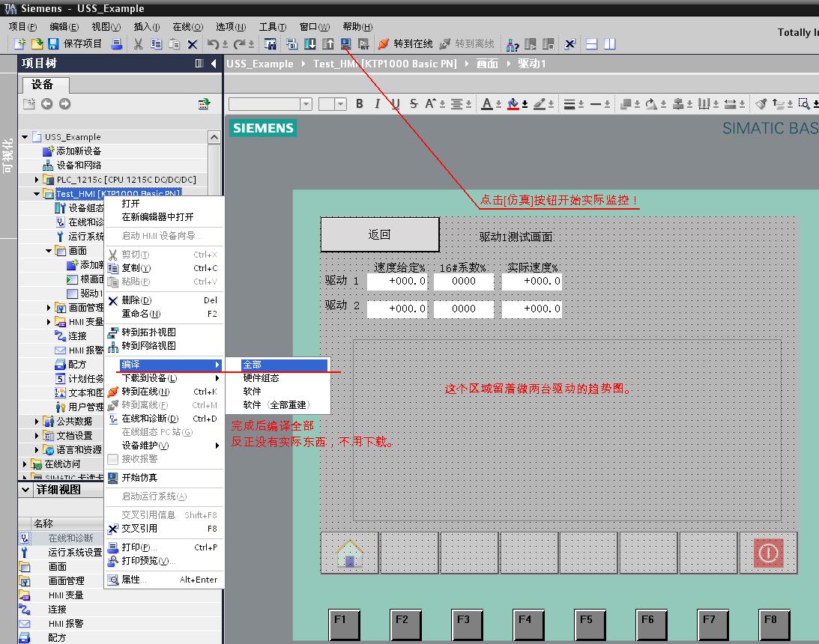Click the show overview icon in project tree toolbar
Screen dimensions: 819x644
[x=205, y=104]
